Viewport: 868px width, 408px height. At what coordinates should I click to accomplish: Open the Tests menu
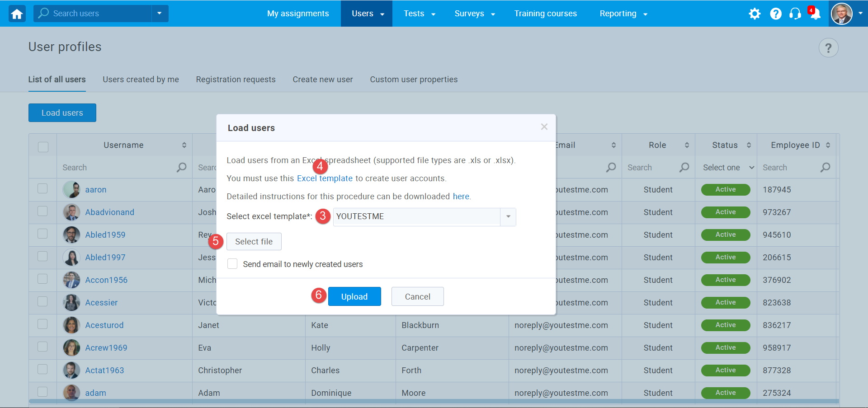(x=419, y=14)
